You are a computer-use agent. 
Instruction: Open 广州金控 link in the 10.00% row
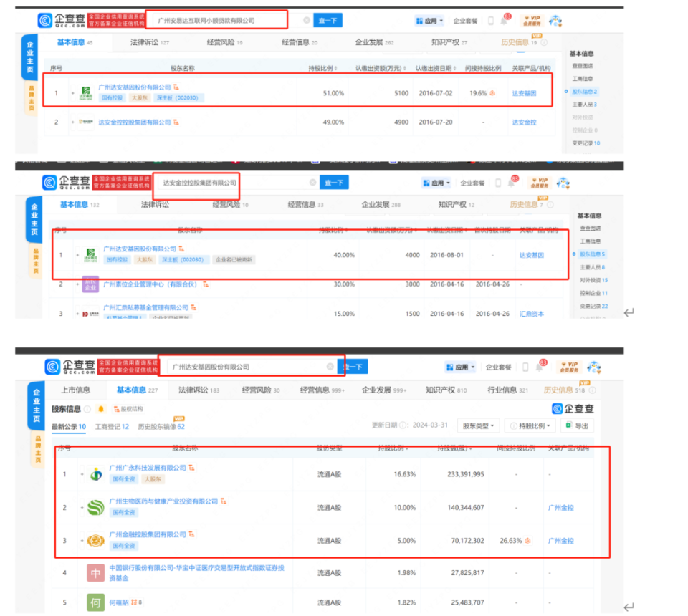click(560, 507)
